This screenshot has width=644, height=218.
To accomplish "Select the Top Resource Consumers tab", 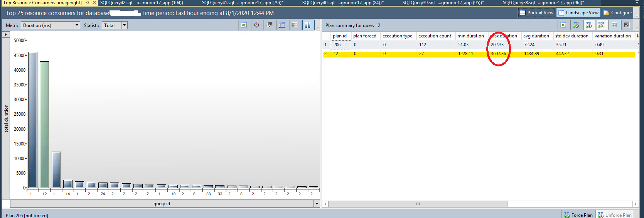I will 42,3.
